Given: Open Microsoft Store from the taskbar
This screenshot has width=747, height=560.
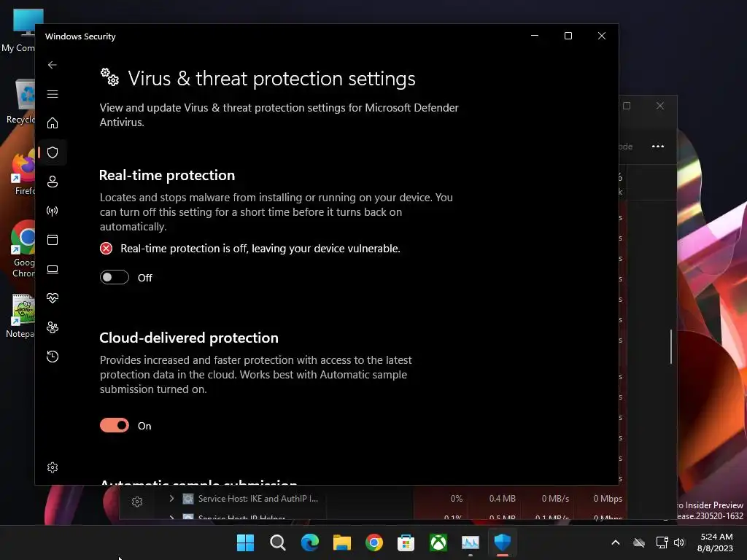Looking at the screenshot, I should point(406,542).
